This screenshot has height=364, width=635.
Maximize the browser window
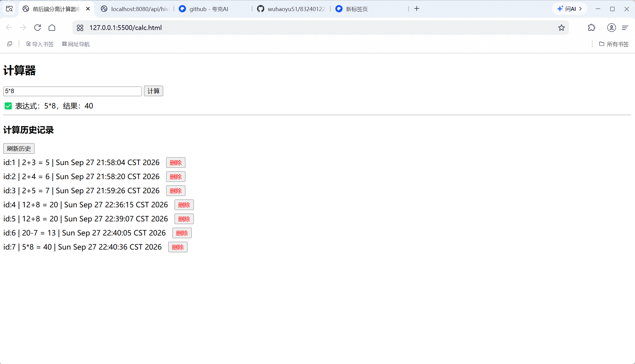[x=612, y=9]
